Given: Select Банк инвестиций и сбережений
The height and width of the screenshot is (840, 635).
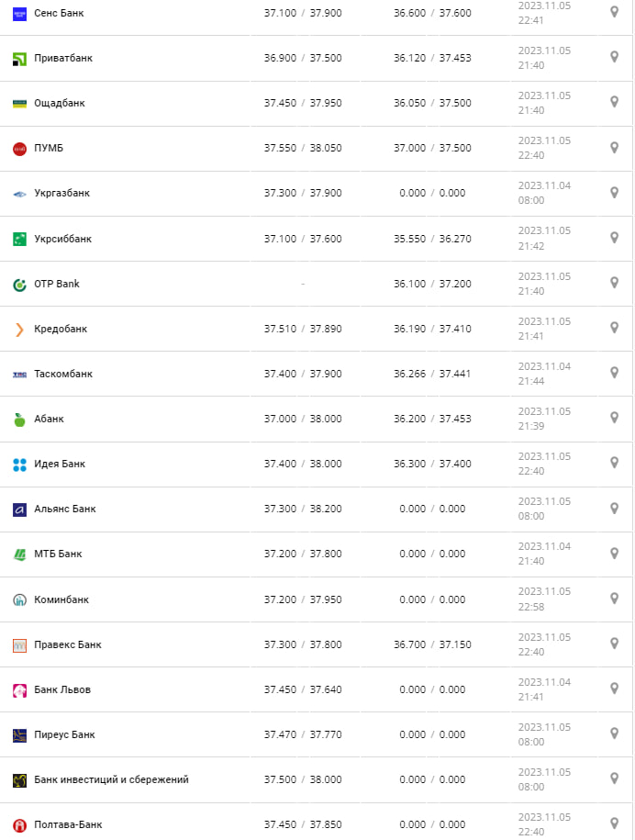Looking at the screenshot, I should [x=111, y=780].
